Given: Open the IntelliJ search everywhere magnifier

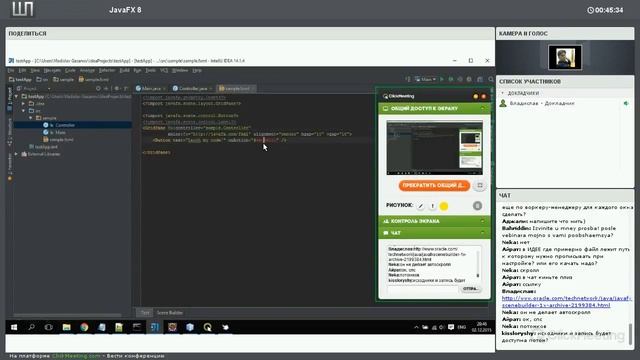Looking at the screenshot, I should click(491, 79).
